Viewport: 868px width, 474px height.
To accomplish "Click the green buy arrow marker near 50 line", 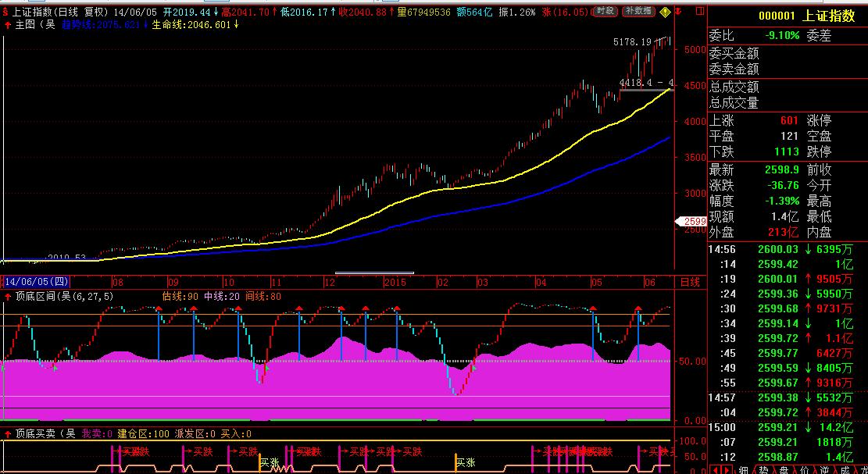I will [x=55, y=366].
